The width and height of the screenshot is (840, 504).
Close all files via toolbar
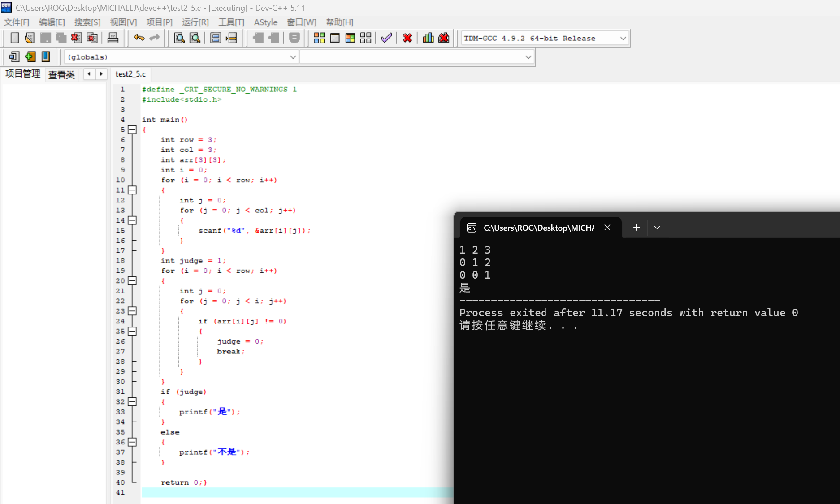(x=92, y=38)
